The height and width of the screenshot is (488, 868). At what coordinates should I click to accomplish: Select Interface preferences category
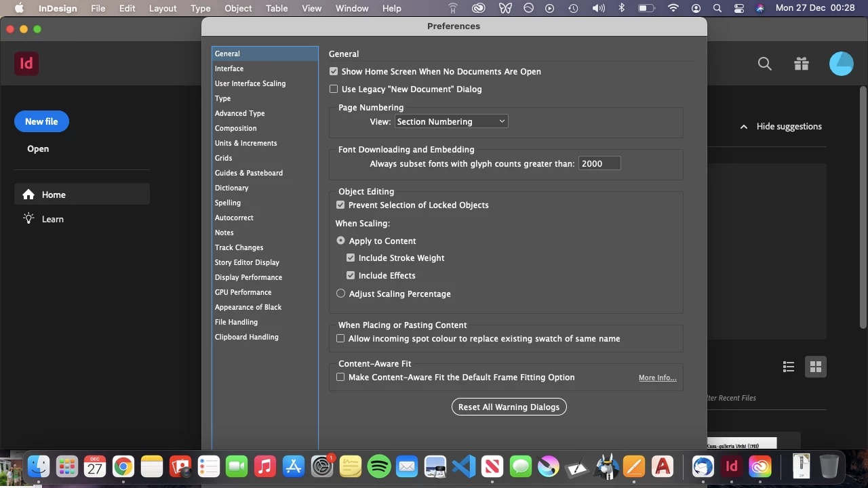(x=264, y=68)
